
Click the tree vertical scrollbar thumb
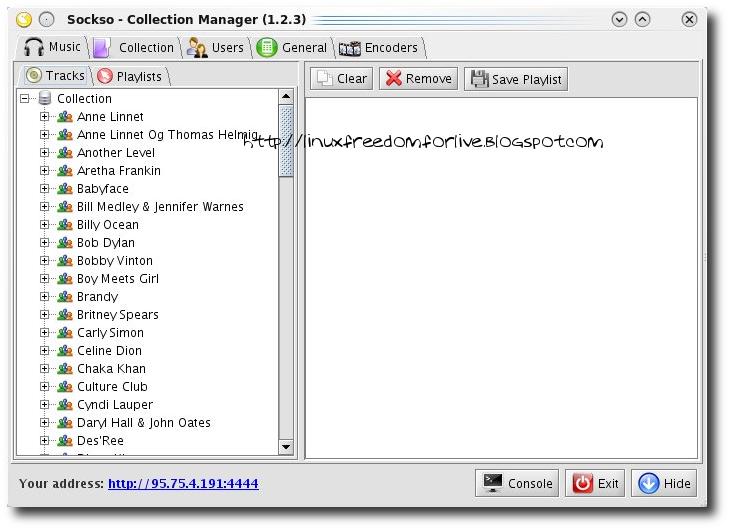(x=286, y=141)
